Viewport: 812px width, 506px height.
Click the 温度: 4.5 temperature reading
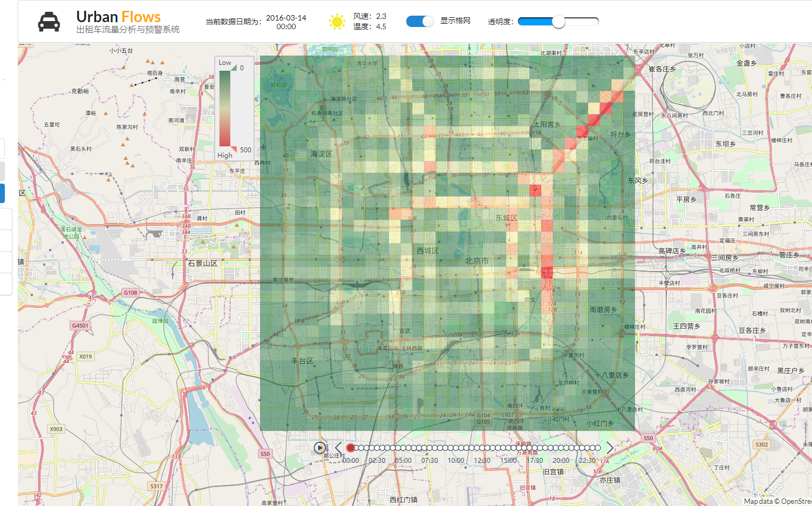coord(370,26)
